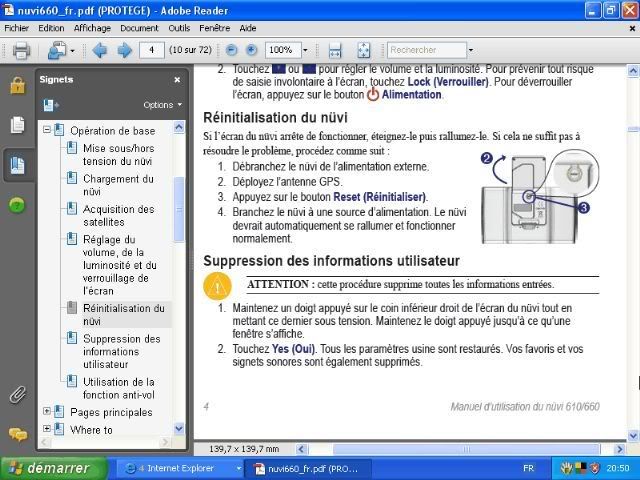Open the attachments paperclip panel icon
The height and width of the screenshot is (480, 640).
coord(17,394)
